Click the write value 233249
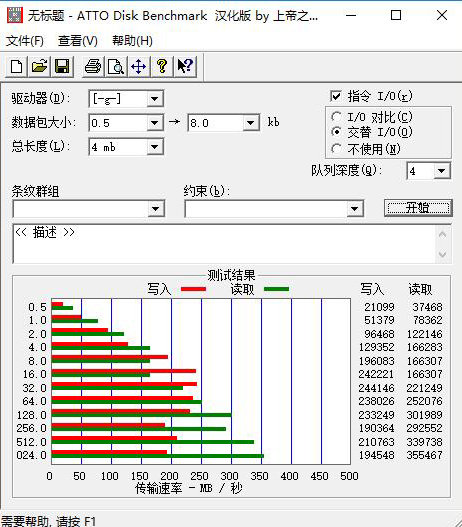Viewport: 462px width, 527px height. (377, 415)
